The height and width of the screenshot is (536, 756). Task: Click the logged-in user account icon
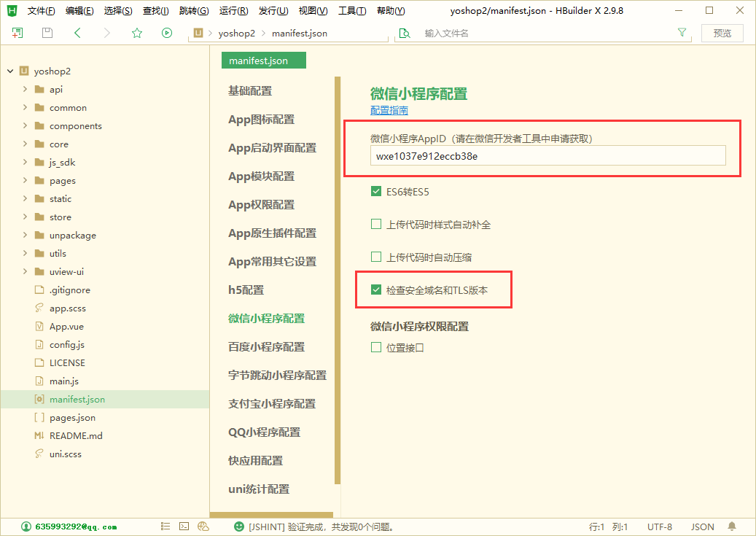[x=26, y=527]
